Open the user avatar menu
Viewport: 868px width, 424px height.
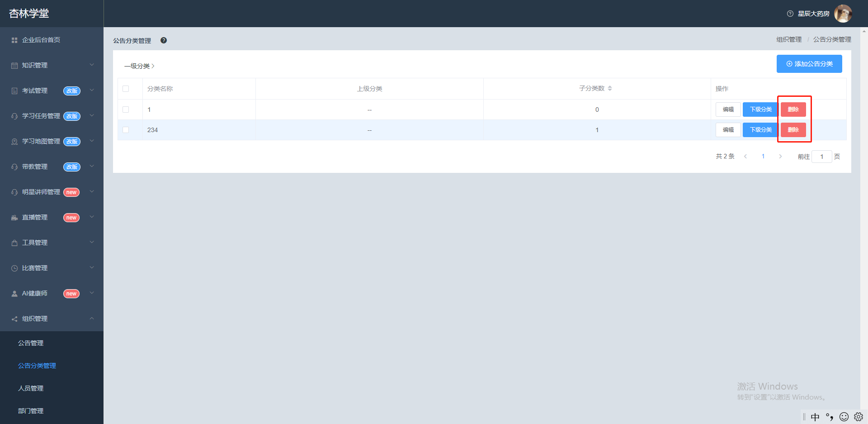(x=843, y=14)
